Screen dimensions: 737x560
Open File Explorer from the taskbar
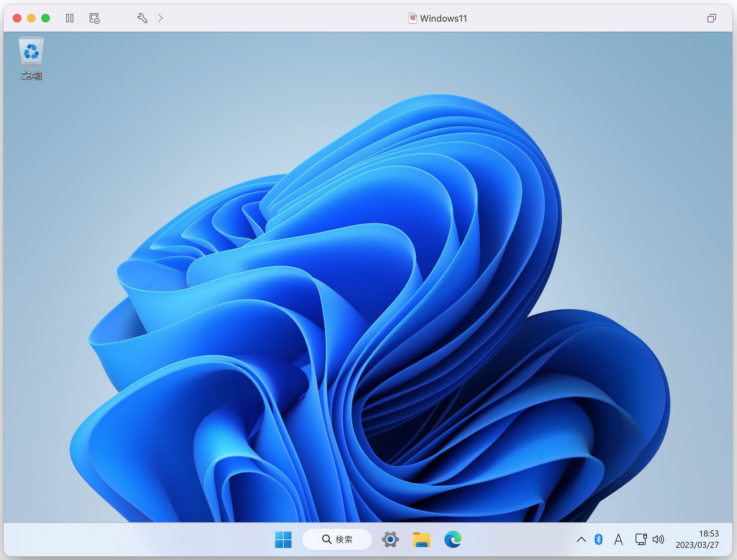click(x=421, y=539)
